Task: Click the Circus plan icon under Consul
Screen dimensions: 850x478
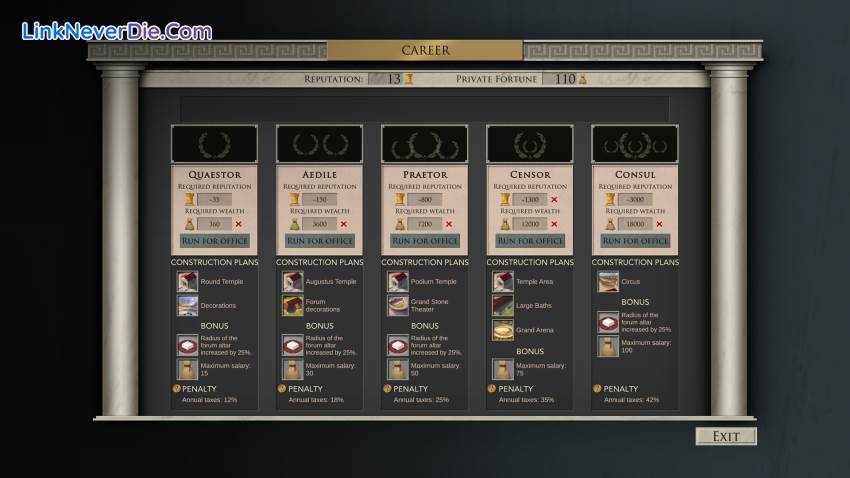Action: click(x=608, y=282)
